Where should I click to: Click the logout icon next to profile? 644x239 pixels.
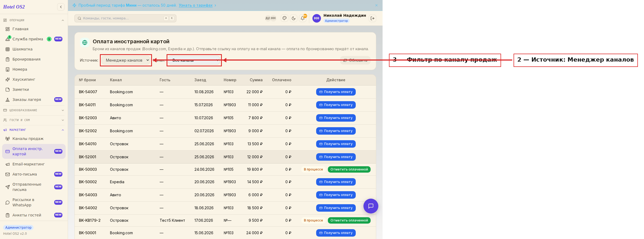tap(372, 18)
